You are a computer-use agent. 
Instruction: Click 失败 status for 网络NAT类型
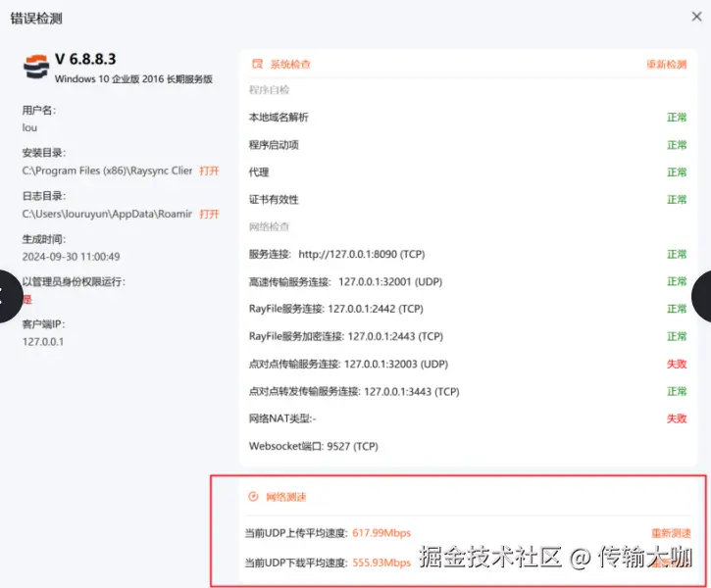677,418
